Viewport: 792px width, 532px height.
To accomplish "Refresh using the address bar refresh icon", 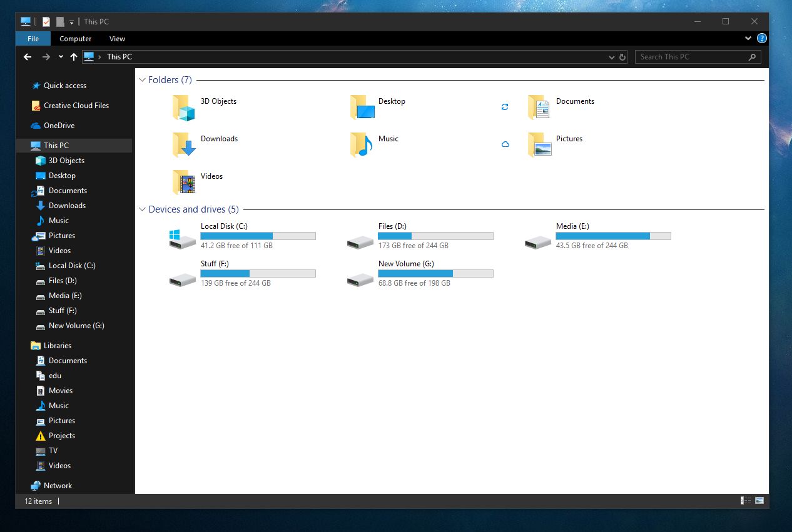I will click(622, 57).
